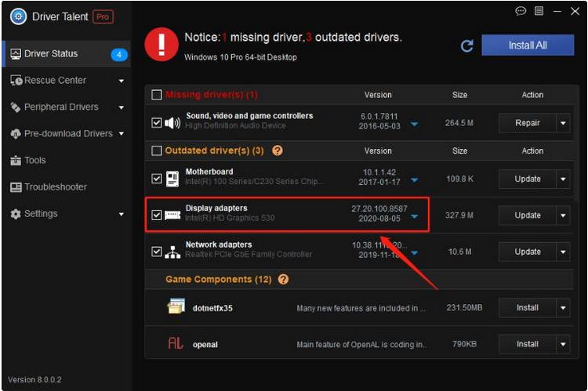The height and width of the screenshot is (391, 588).
Task: Open the Tools section
Action: click(67, 161)
